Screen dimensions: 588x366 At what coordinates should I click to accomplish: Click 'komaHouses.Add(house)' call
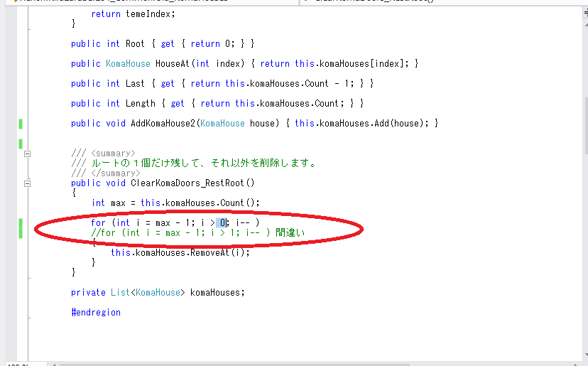[371, 124]
